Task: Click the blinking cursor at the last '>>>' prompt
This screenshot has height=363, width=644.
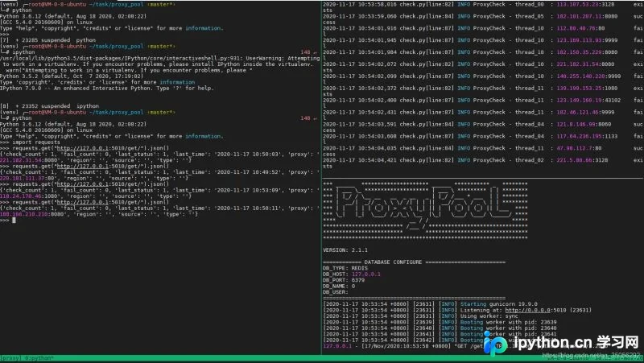Action: pos(14,220)
